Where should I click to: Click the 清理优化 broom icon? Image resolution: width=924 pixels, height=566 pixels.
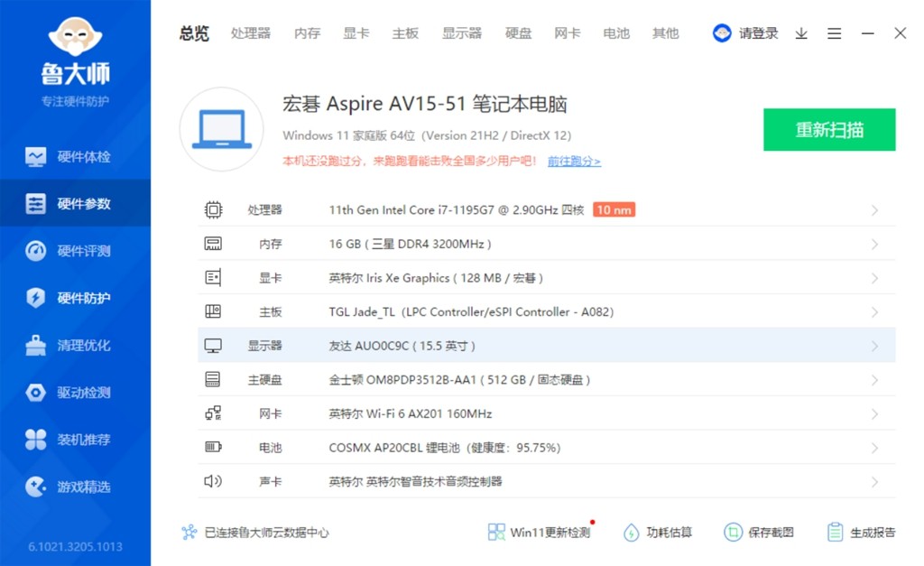coord(36,346)
